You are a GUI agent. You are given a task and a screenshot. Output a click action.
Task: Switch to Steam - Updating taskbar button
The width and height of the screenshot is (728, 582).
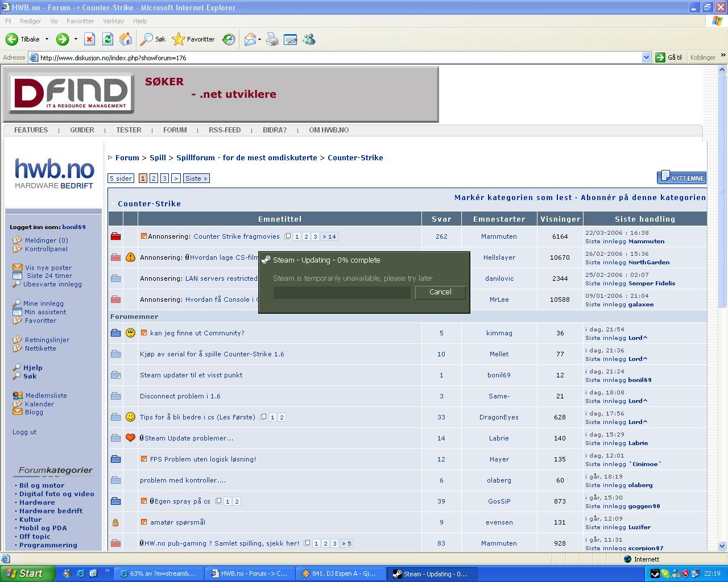click(431, 574)
